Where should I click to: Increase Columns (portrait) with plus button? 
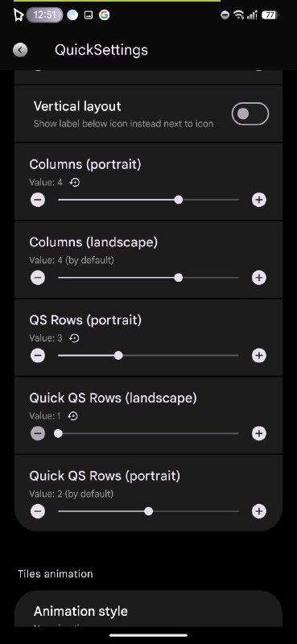259,200
